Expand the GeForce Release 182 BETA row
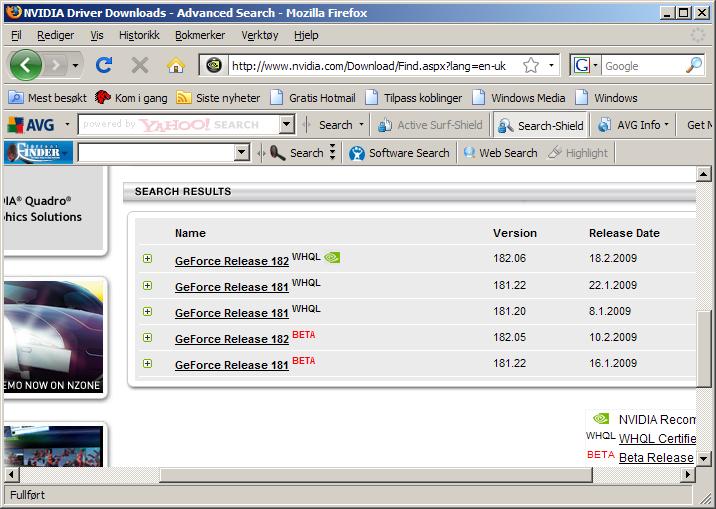Viewport: 716px width, 509px height. pos(147,338)
